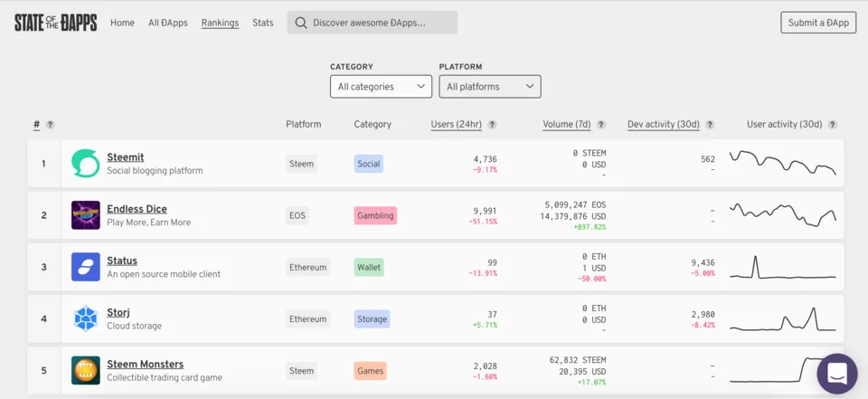Open the Steem Monsters title link

[145, 364]
